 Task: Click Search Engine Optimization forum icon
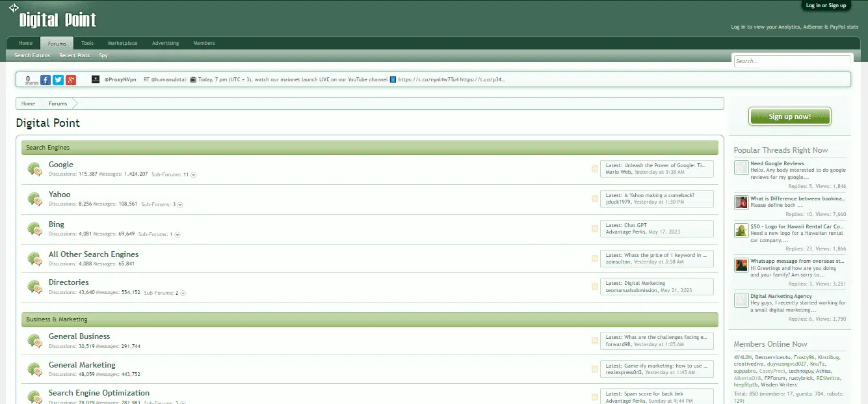pyautogui.click(x=35, y=396)
